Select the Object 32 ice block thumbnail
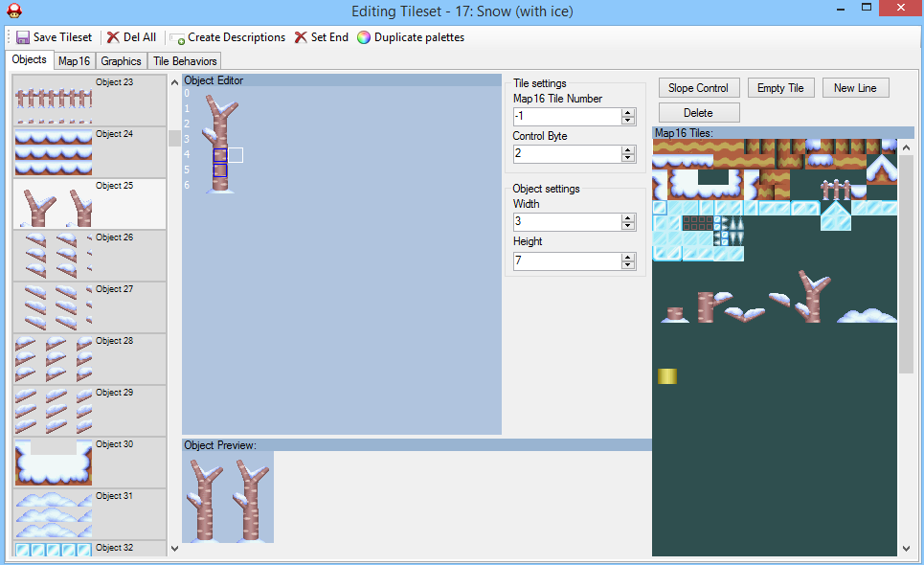 [x=54, y=550]
